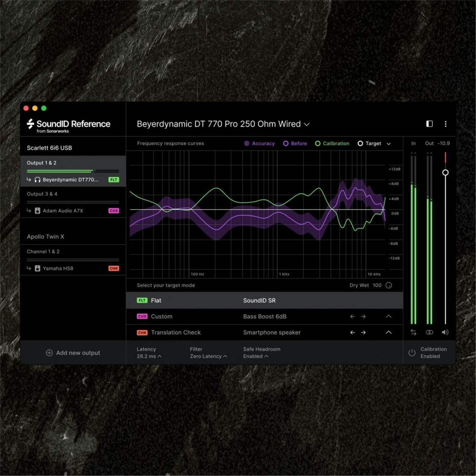Click the Bass Boost 6dB preset label
The height and width of the screenshot is (476, 476).
pos(265,317)
